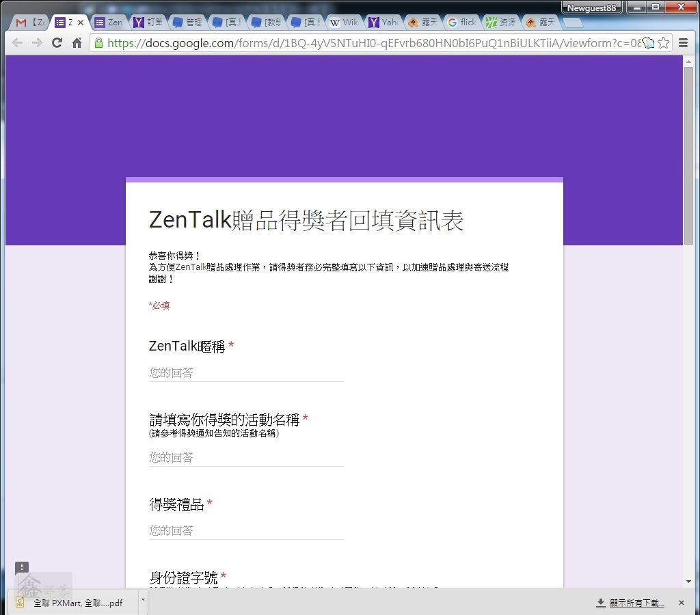
Task: Click the 得獎禮品 question label
Action: click(x=176, y=504)
